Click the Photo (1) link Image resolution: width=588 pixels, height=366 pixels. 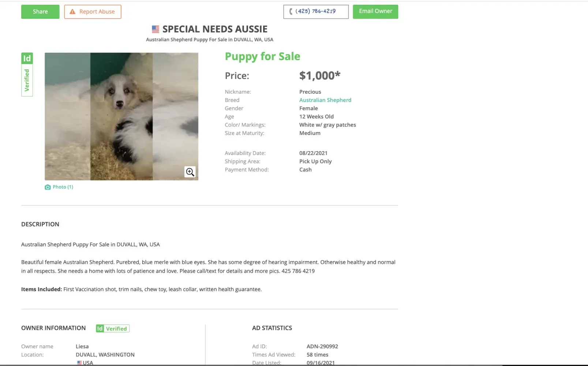pos(63,187)
